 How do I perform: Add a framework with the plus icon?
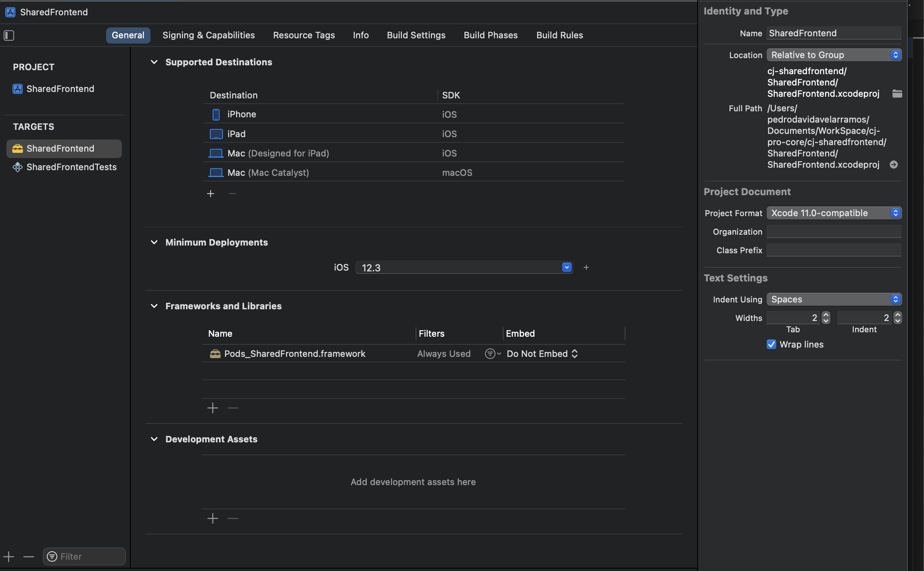pyautogui.click(x=213, y=408)
